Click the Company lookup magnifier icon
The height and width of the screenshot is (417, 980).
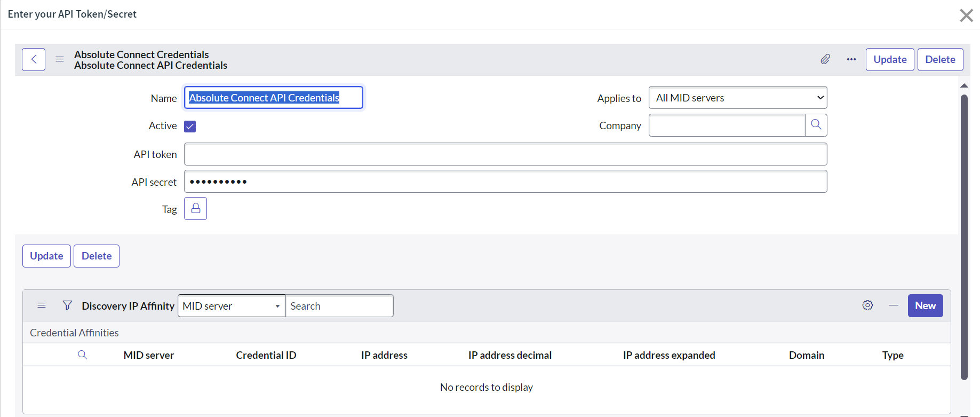[x=816, y=125]
